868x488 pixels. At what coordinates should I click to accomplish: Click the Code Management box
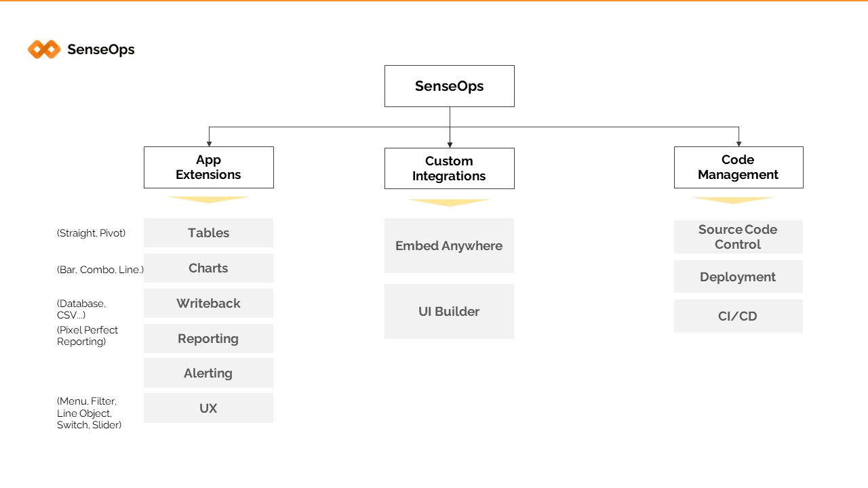click(x=738, y=167)
